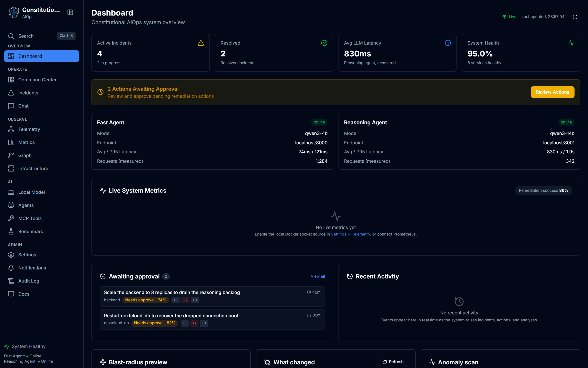Click the pulse icon in System Health card

pyautogui.click(x=571, y=43)
